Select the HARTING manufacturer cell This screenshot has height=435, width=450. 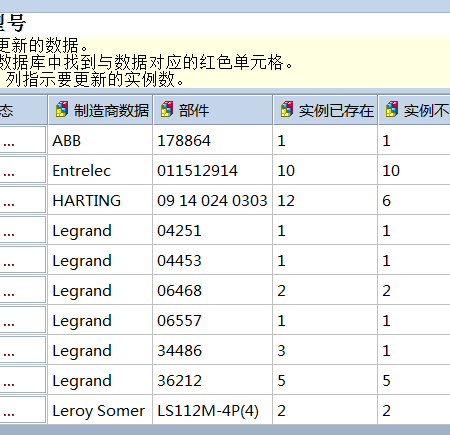[100, 200]
